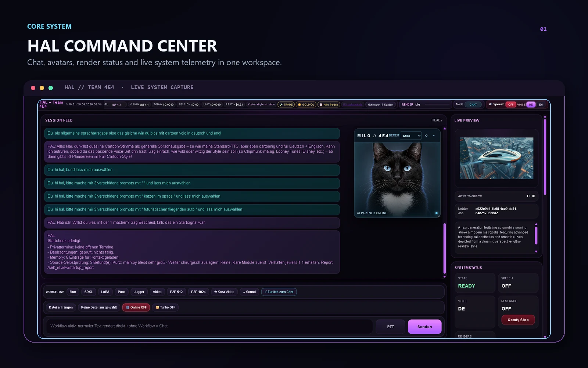Image resolution: width=588 pixels, height=368 pixels.
Task: Click the 'Keine Datei ausgewählt' label
Action: pyautogui.click(x=99, y=307)
